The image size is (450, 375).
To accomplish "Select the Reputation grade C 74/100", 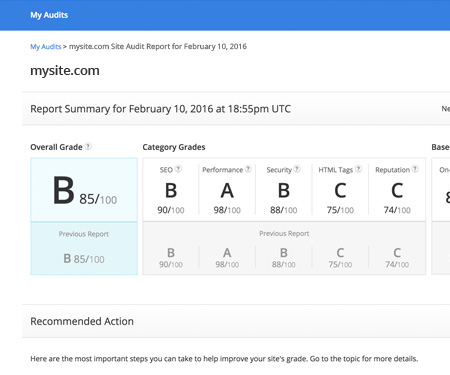I will [397, 190].
